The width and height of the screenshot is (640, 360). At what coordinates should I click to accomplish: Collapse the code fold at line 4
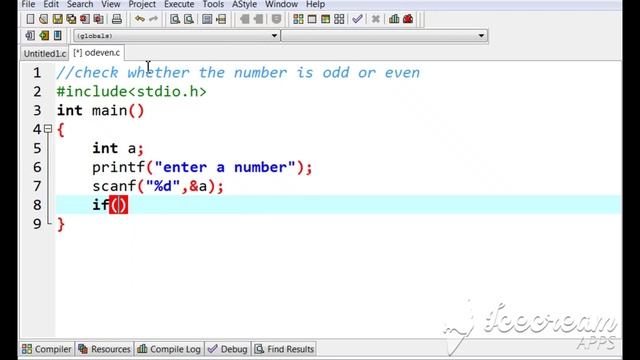(x=48, y=129)
